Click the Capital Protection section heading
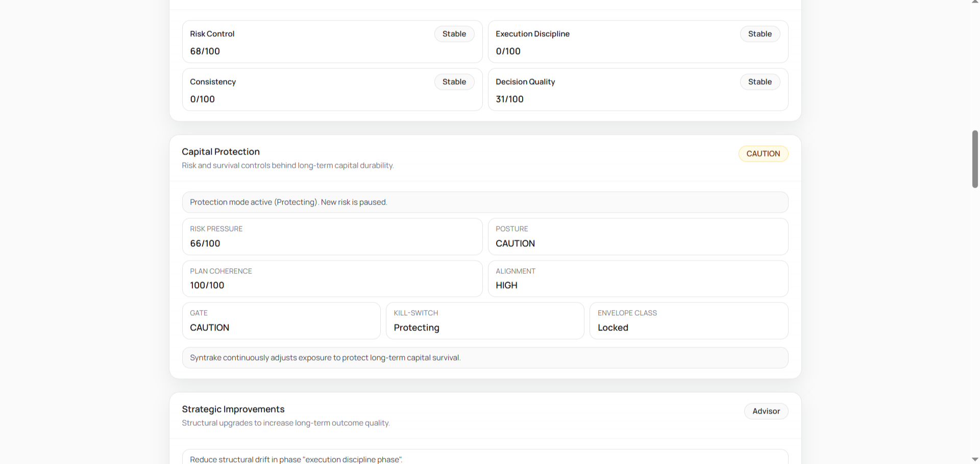Image resolution: width=980 pixels, height=464 pixels. (x=220, y=151)
